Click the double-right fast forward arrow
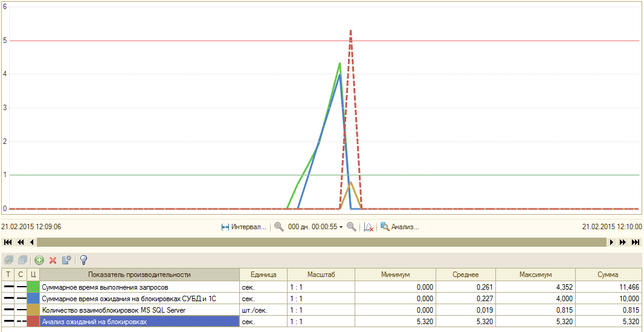Image resolution: width=644 pixels, height=332 pixels. [x=623, y=242]
